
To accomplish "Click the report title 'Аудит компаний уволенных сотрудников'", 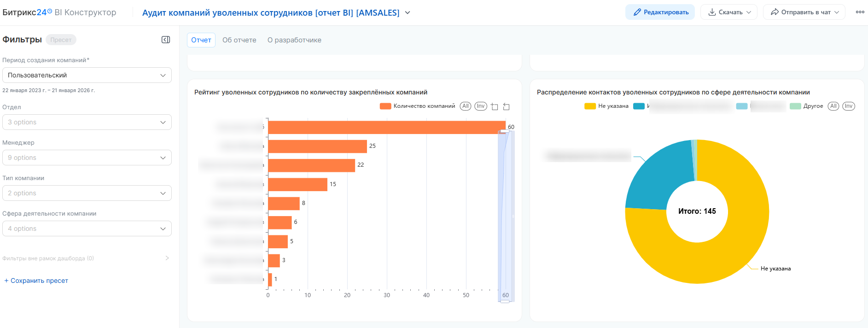I will point(271,13).
